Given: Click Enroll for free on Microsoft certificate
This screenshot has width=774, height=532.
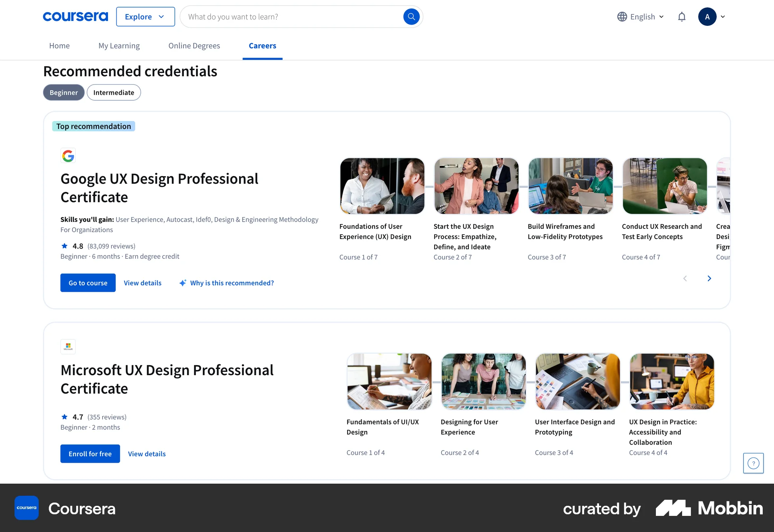Looking at the screenshot, I should click(x=90, y=453).
